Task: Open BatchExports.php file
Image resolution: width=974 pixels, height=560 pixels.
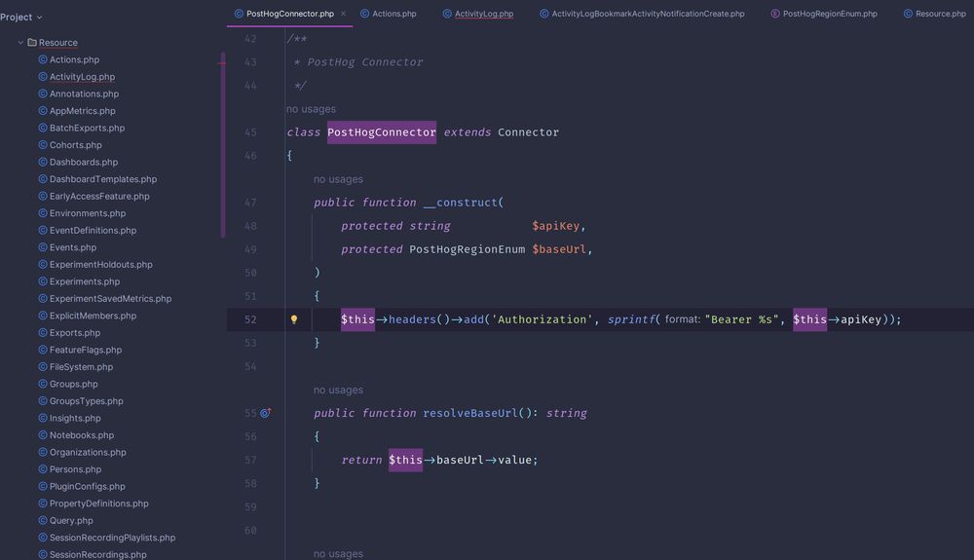Action: (87, 128)
